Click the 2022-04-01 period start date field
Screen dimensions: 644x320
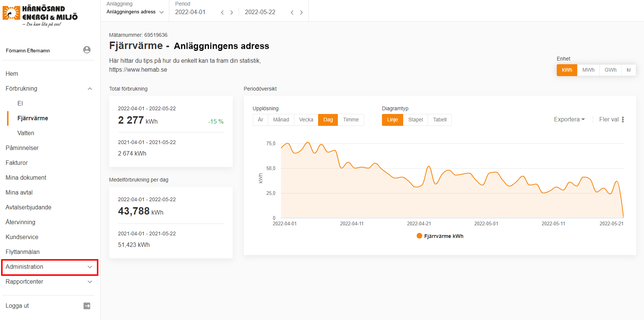[190, 12]
